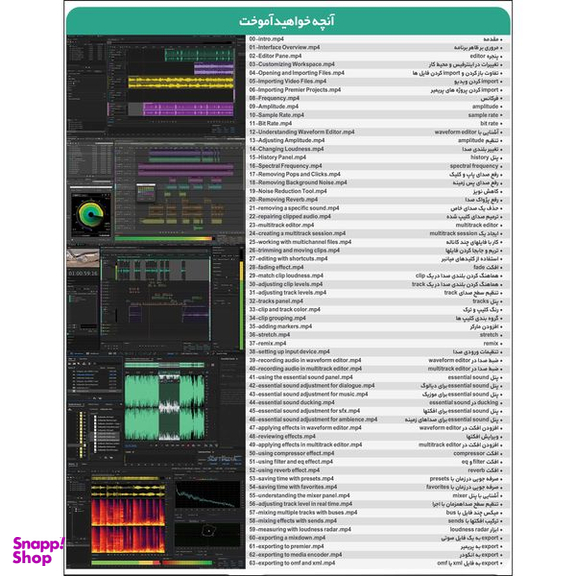The image size is (576, 576).
Task: Click '47-applying effects in waveform editor.mp4'
Action: click(305, 428)
